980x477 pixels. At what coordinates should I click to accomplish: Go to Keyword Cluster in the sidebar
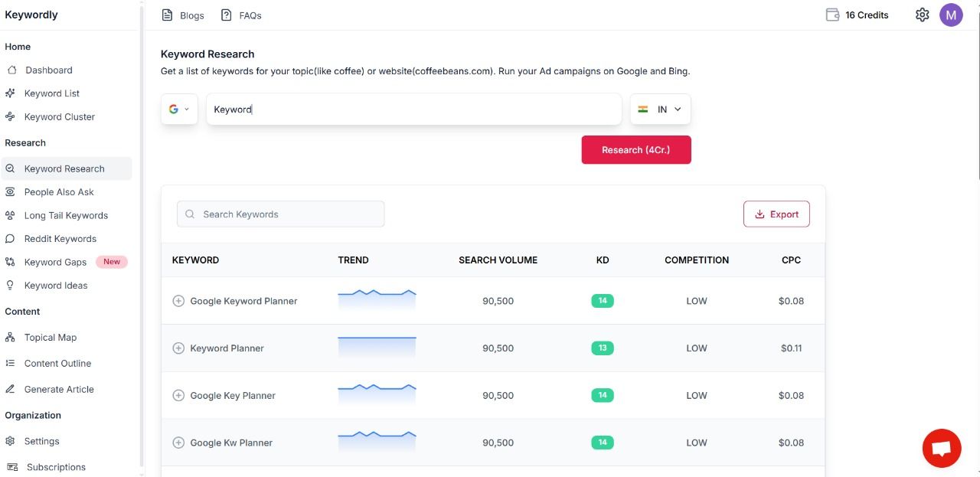pos(60,117)
